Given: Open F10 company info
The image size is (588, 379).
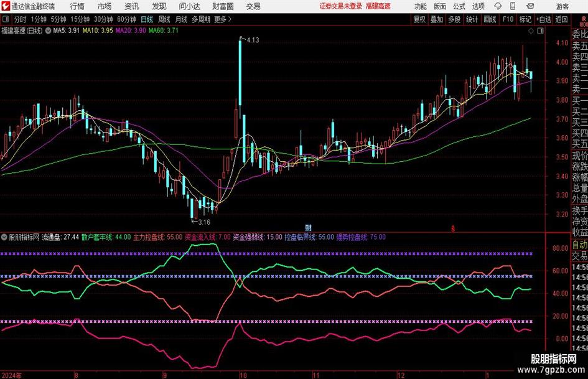Looking at the screenshot, I should coord(508,19).
